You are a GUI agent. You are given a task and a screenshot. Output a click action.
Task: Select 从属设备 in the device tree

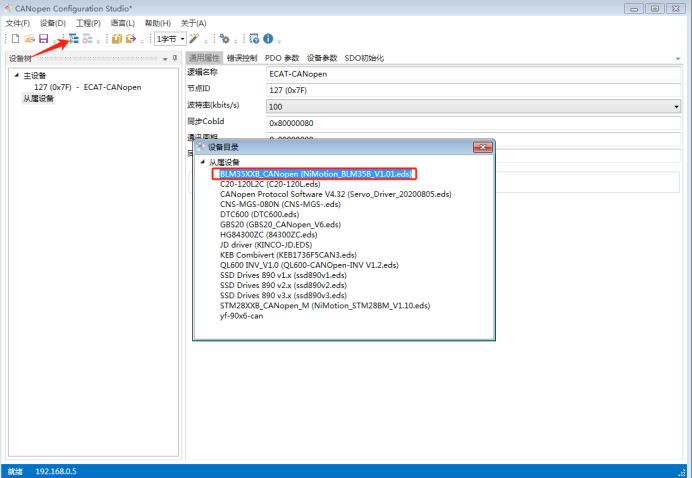[38, 98]
